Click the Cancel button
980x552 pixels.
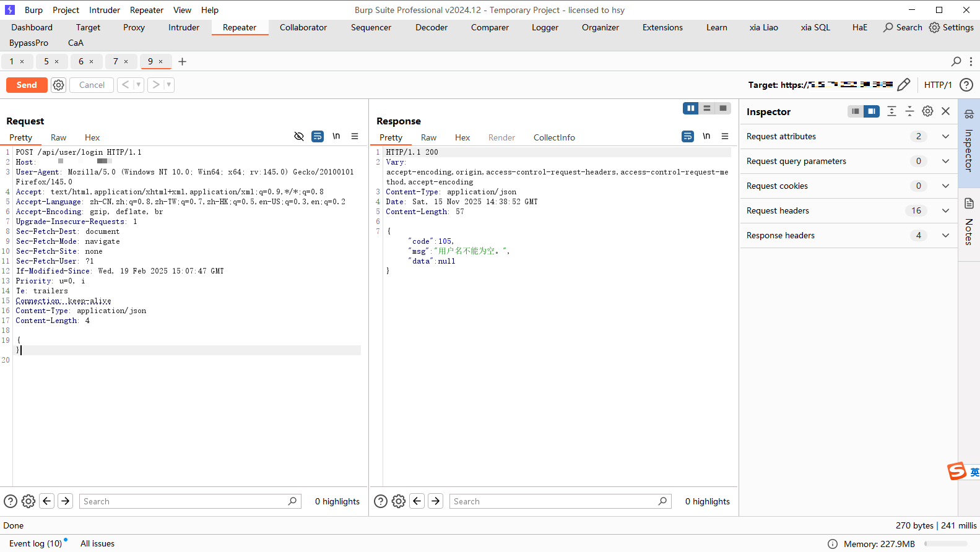[92, 85]
